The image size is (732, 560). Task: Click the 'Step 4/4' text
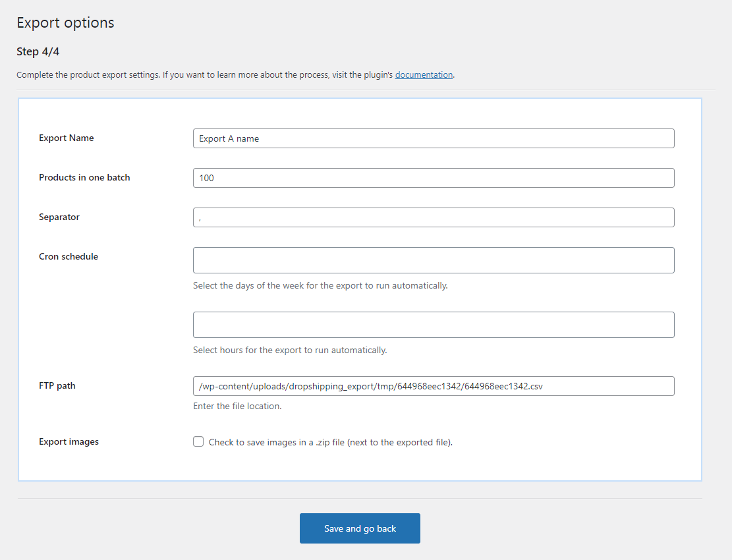coord(38,51)
